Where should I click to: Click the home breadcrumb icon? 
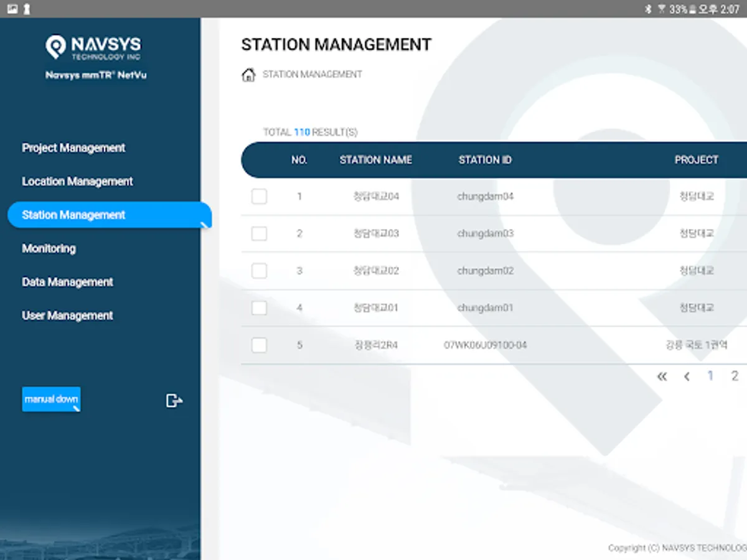(248, 75)
